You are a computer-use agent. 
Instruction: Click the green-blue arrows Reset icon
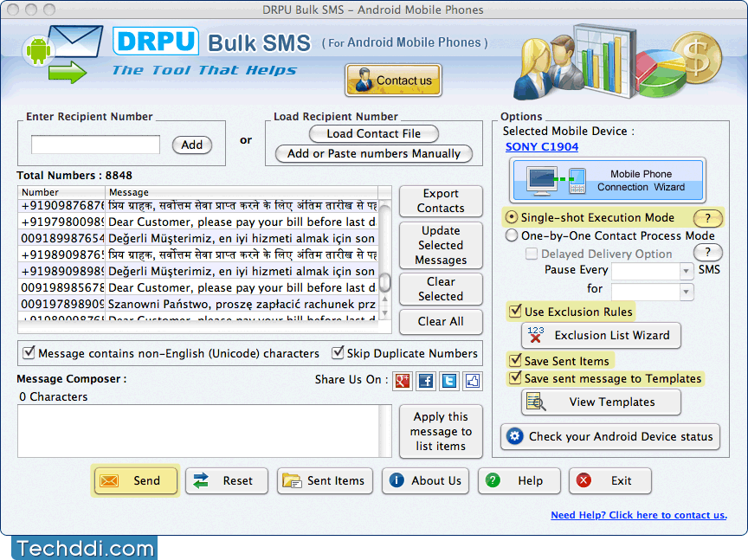201,481
